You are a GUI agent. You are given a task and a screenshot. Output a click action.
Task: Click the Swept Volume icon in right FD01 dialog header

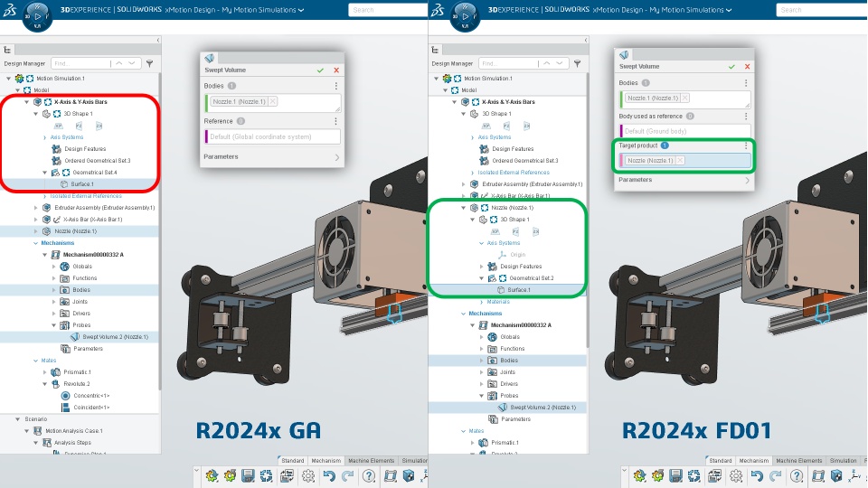click(624, 55)
